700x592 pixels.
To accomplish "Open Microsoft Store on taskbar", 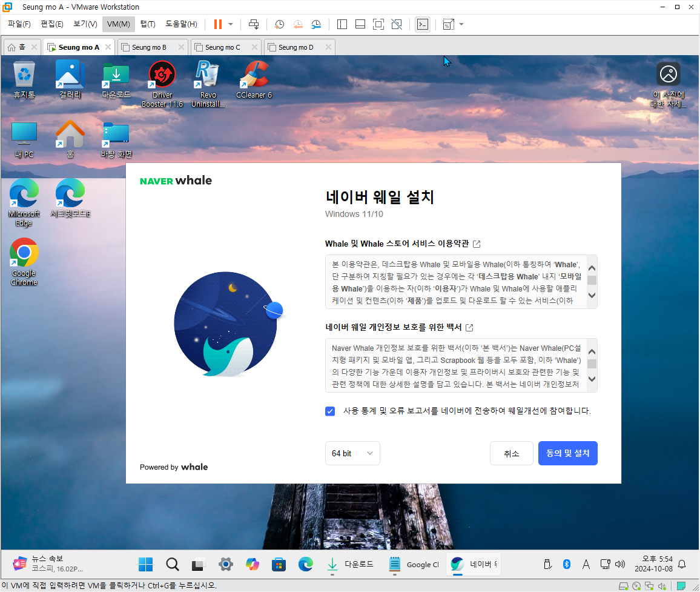I will [x=279, y=564].
